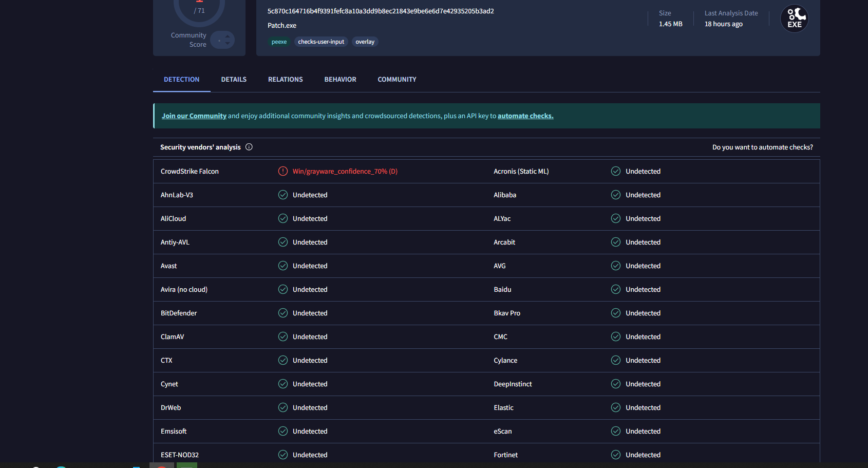This screenshot has width=868, height=468.
Task: Click the check icon in the CMC row
Action: coord(616,336)
